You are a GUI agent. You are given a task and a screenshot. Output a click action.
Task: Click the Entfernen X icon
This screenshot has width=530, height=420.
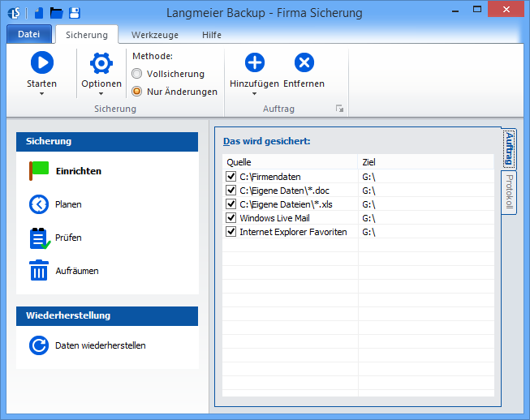coord(304,62)
